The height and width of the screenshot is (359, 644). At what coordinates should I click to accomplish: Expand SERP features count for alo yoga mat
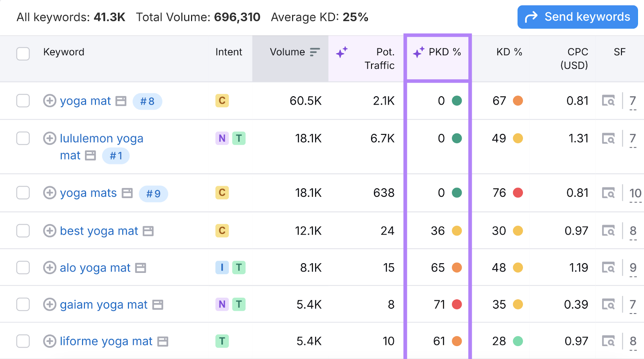tap(633, 268)
